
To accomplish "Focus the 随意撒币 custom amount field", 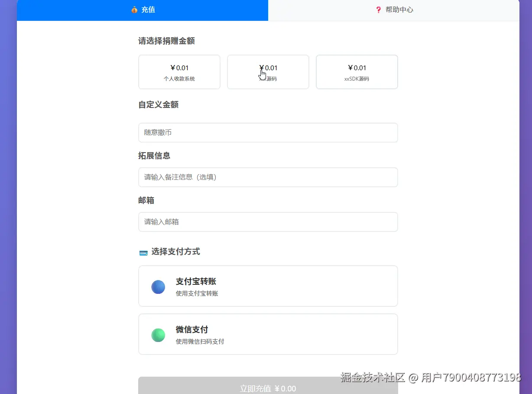I will pos(268,133).
